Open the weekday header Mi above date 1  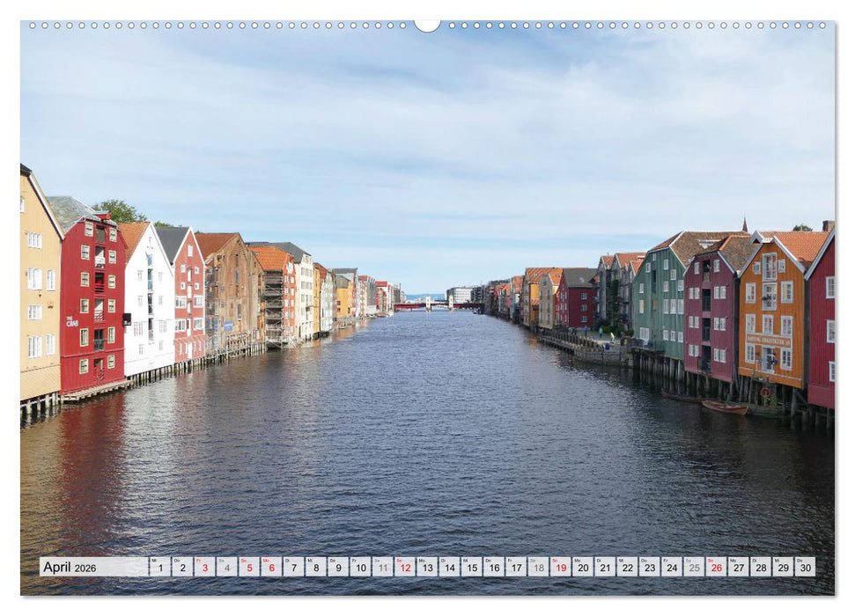pos(152,559)
